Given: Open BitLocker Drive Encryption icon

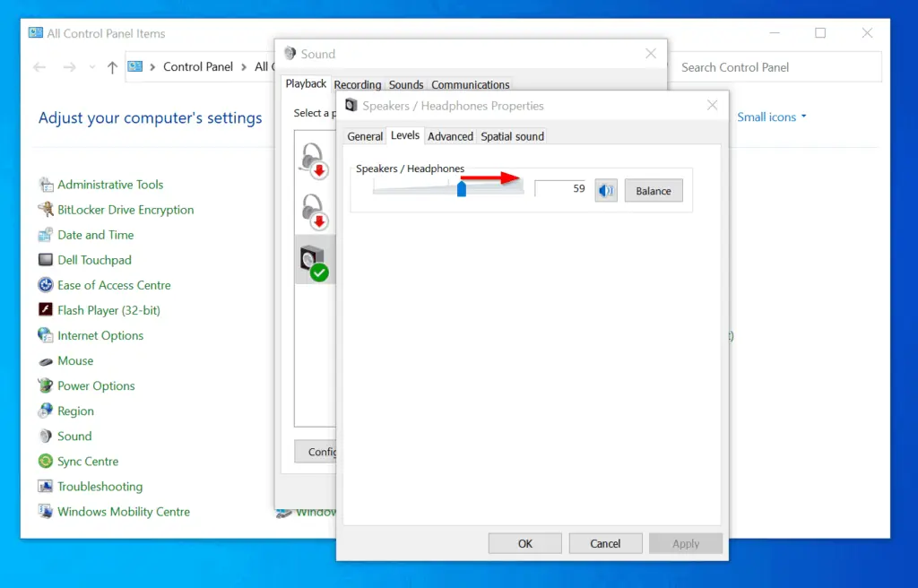Looking at the screenshot, I should [x=46, y=210].
